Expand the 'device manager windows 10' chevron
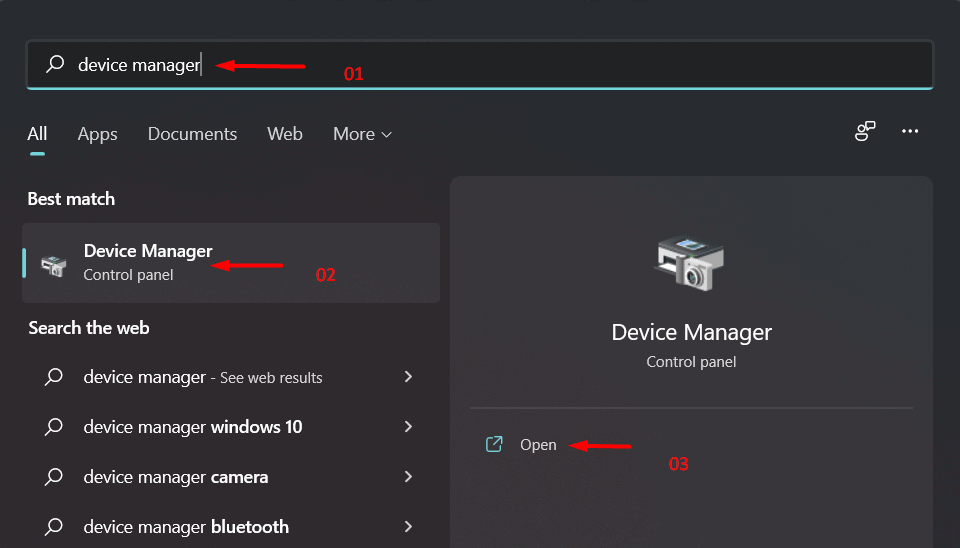The height and width of the screenshot is (548, 960). click(408, 427)
